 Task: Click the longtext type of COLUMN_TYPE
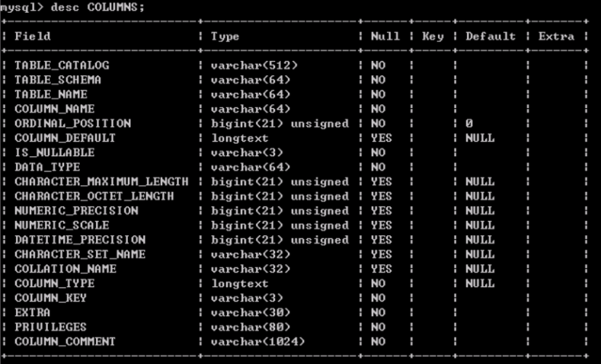[x=239, y=283]
